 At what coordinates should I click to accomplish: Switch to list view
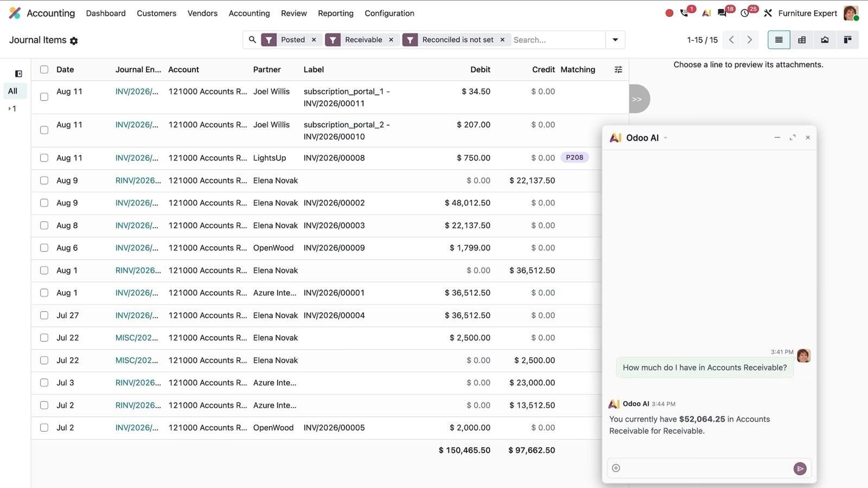pyautogui.click(x=779, y=40)
